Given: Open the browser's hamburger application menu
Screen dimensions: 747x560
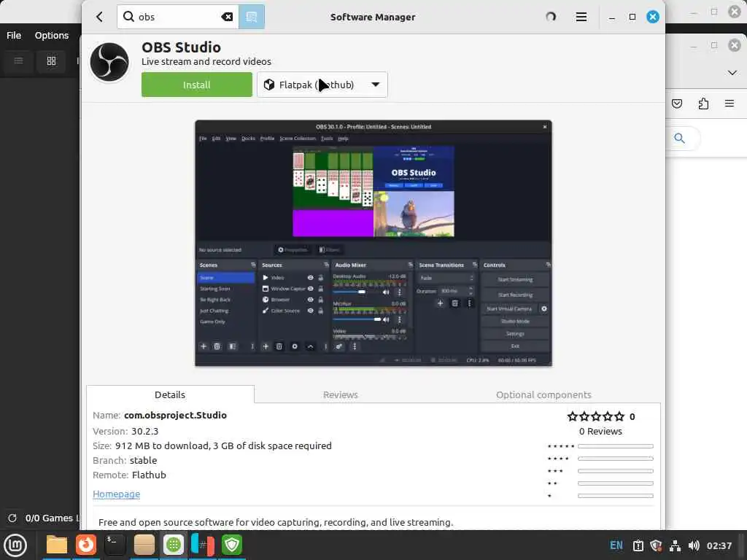Looking at the screenshot, I should (729, 104).
